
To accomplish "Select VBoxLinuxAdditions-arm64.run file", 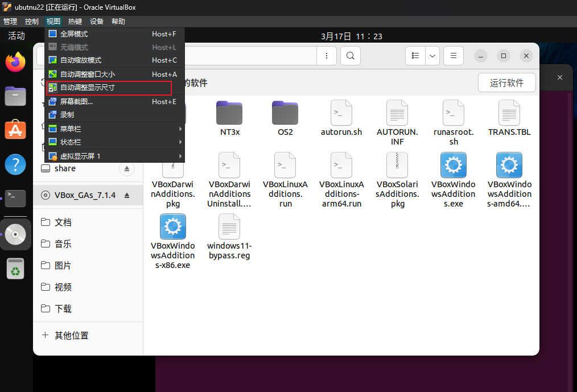I will (x=341, y=180).
